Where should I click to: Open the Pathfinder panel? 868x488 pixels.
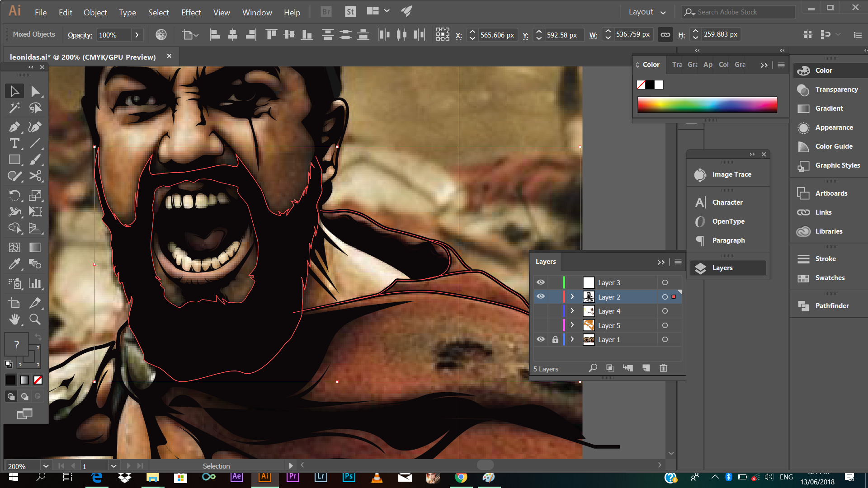831,306
